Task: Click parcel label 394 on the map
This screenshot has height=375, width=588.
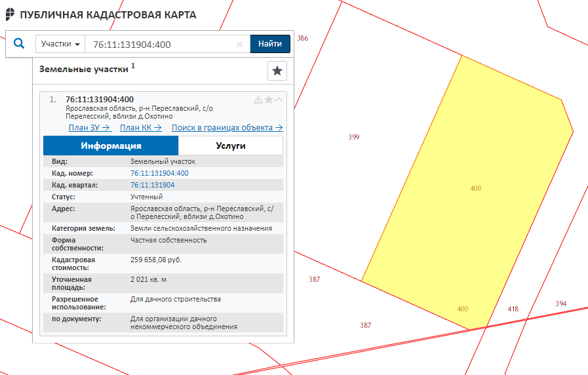Action: tap(560, 304)
